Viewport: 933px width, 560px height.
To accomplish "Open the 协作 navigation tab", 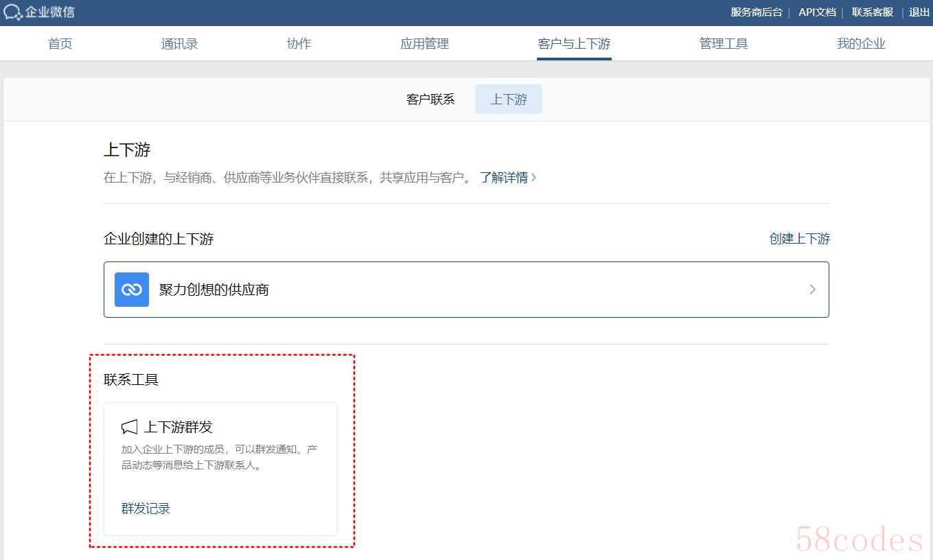I will [x=299, y=44].
